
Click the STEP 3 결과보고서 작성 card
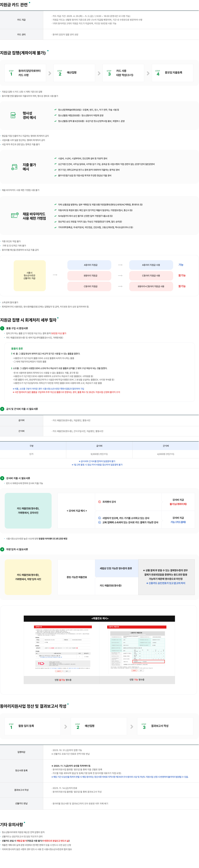pos(165,726)
